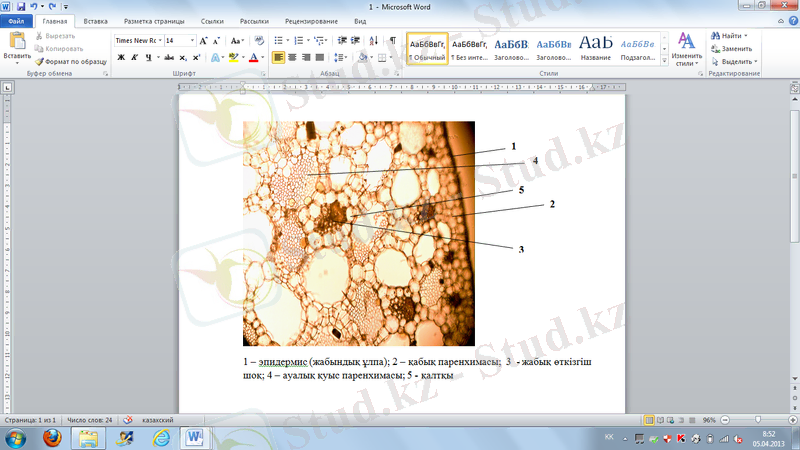This screenshot has width=800, height=450.
Task: Click the Cut (Вырезать) scissors icon
Action: pos(38,35)
